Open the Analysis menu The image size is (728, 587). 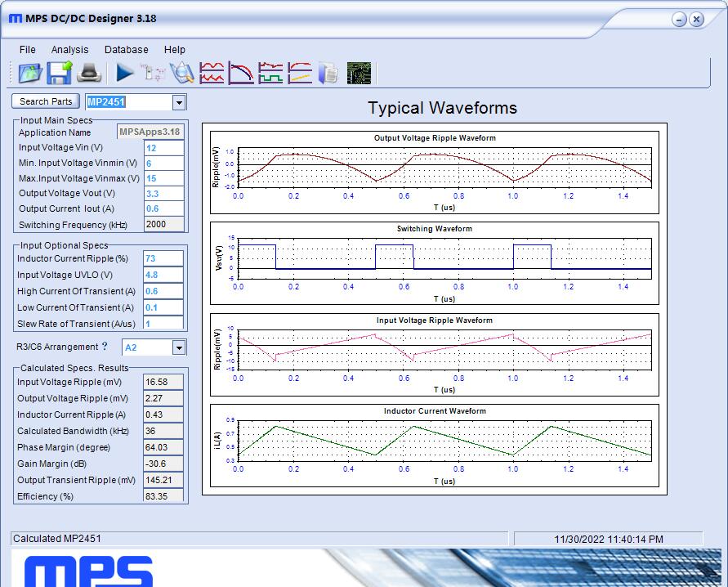[69, 49]
